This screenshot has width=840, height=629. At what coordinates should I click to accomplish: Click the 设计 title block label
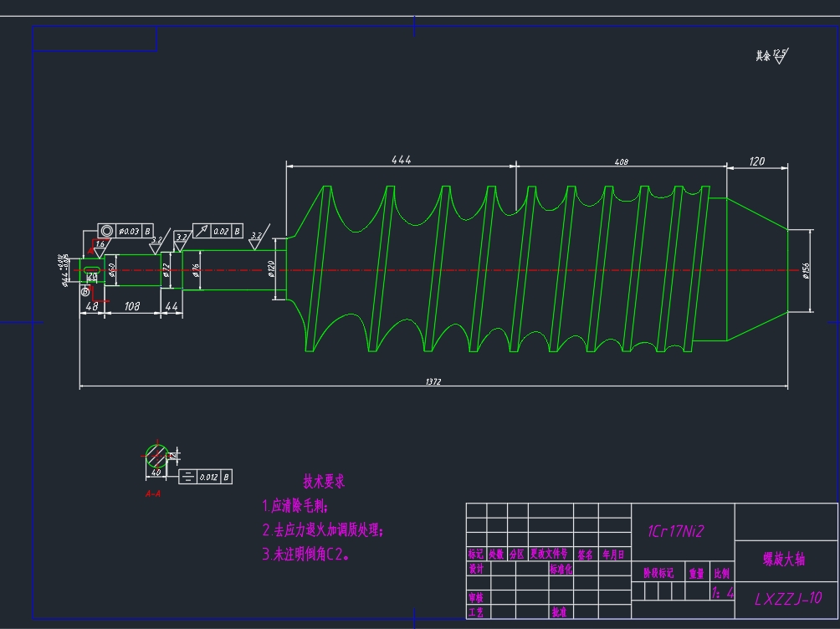[476, 569]
